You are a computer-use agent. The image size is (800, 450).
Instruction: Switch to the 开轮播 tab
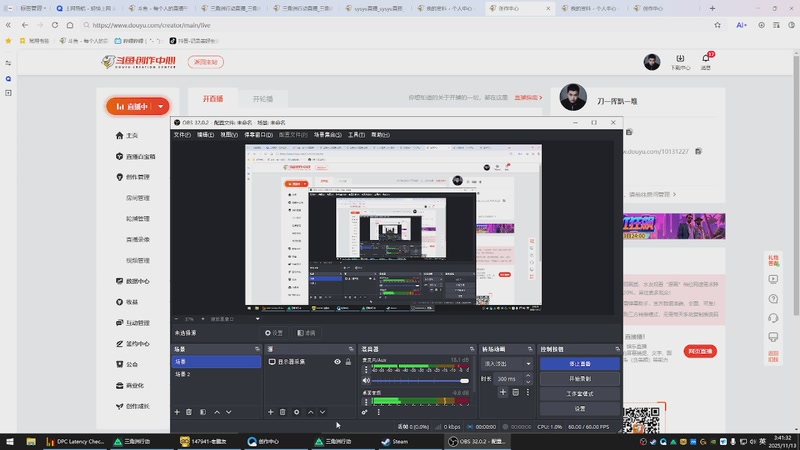pyautogui.click(x=263, y=99)
